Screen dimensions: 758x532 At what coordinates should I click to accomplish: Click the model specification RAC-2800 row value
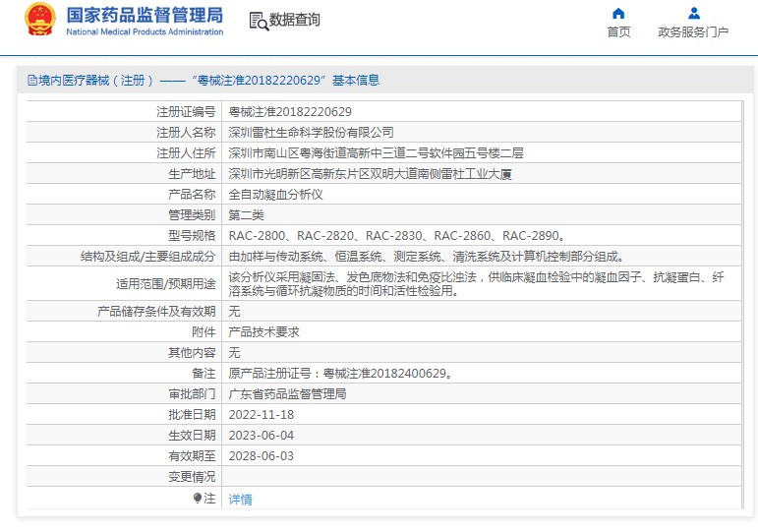[x=397, y=235]
